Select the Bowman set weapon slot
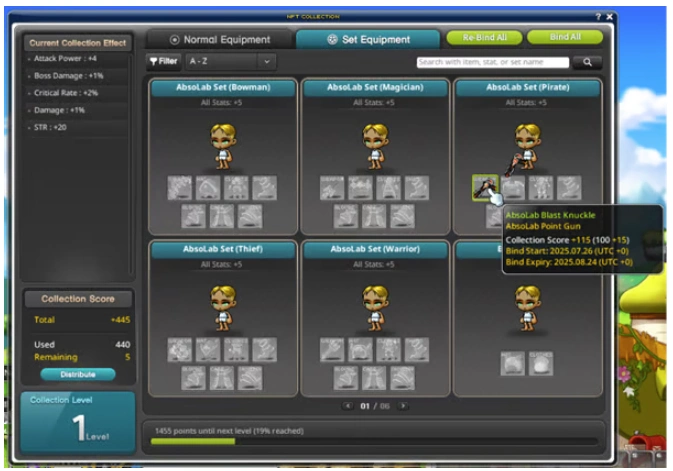The image size is (673, 471). click(x=179, y=188)
